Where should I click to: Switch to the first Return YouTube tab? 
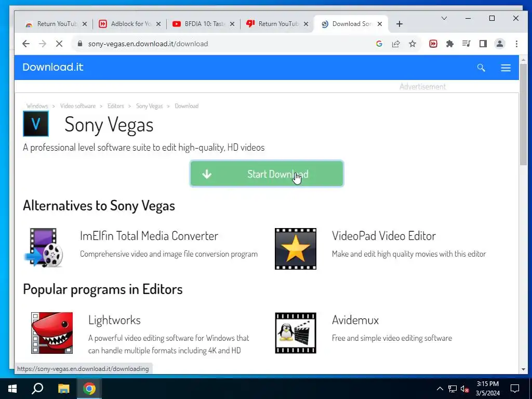(x=56, y=24)
